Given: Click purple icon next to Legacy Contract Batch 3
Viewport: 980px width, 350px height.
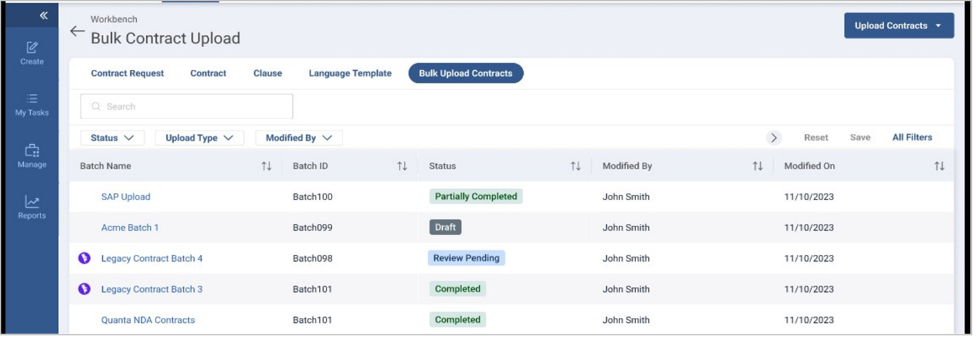Looking at the screenshot, I should (84, 290).
